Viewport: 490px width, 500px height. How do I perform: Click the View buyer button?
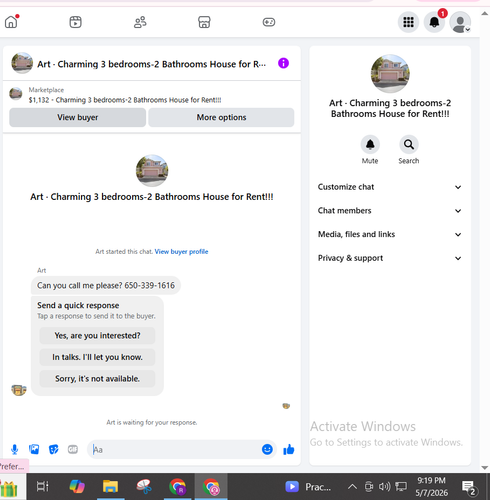[77, 117]
